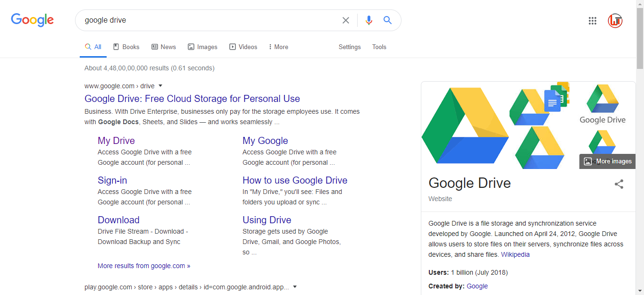The height and width of the screenshot is (295, 644).
Task: Open the Tools option
Action: tap(379, 47)
